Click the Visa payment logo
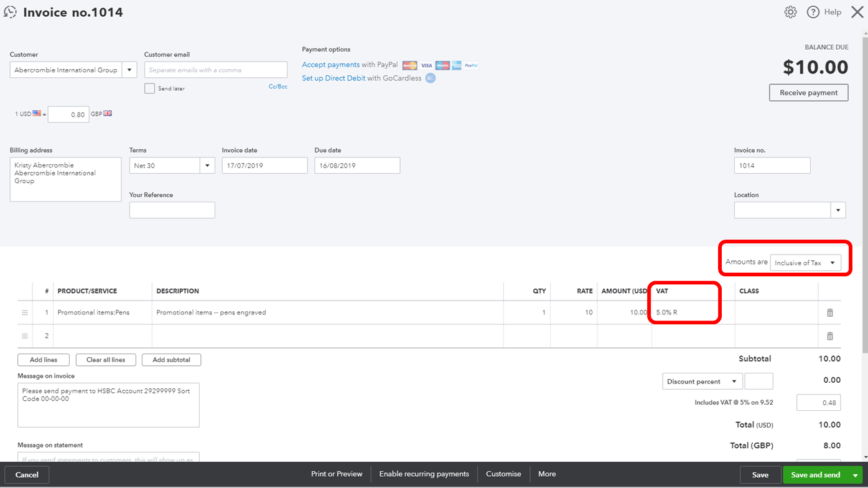The width and height of the screenshot is (868, 488). pos(426,65)
